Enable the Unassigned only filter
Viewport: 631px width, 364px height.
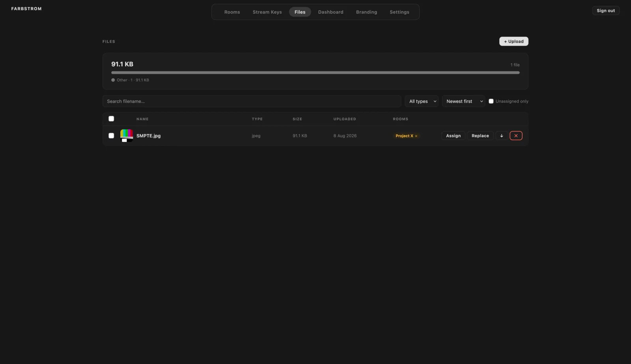click(491, 101)
